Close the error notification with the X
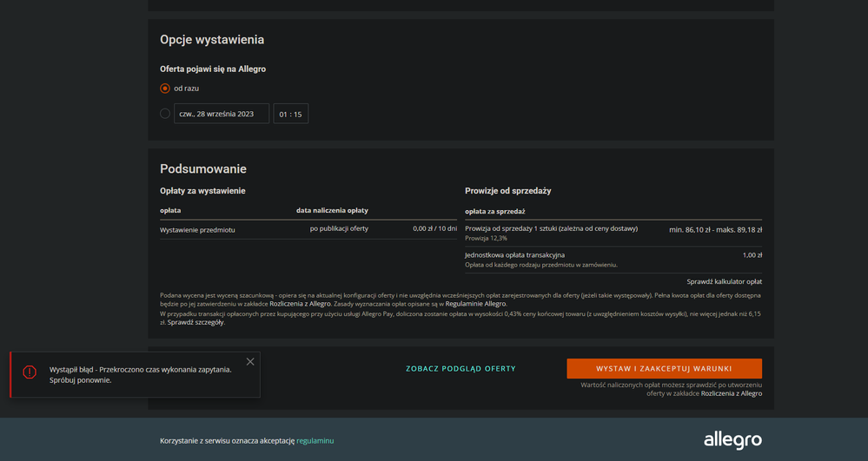 [250, 362]
